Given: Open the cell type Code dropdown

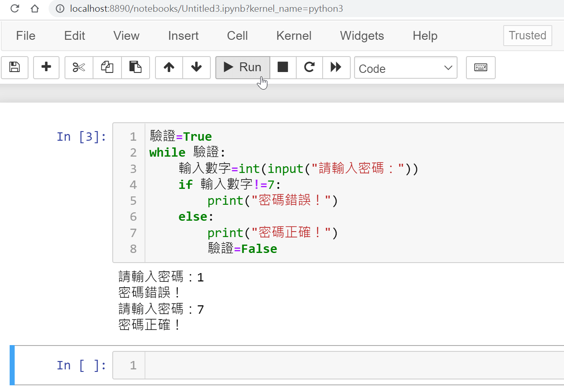Looking at the screenshot, I should pos(406,68).
